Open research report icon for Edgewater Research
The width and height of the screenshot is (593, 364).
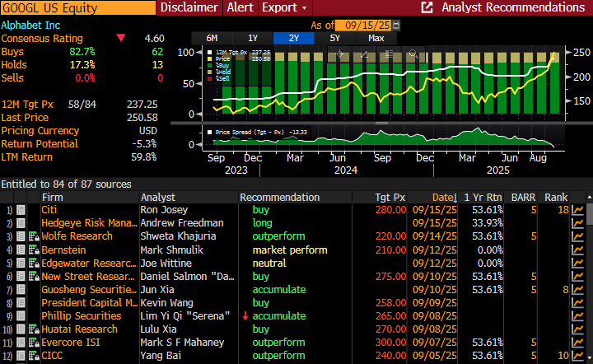pos(34,263)
